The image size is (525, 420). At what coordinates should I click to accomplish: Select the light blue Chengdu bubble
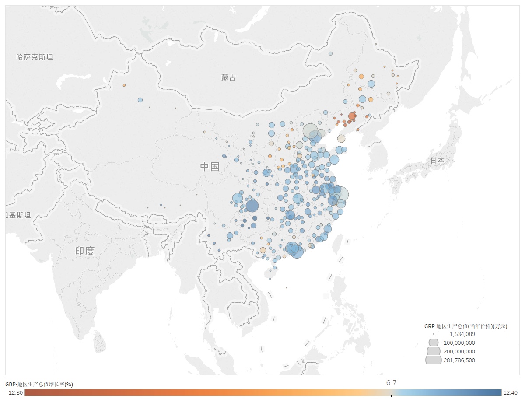tap(237, 198)
